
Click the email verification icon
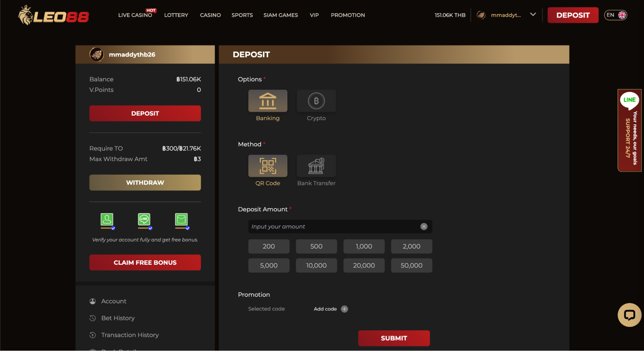coord(181,220)
